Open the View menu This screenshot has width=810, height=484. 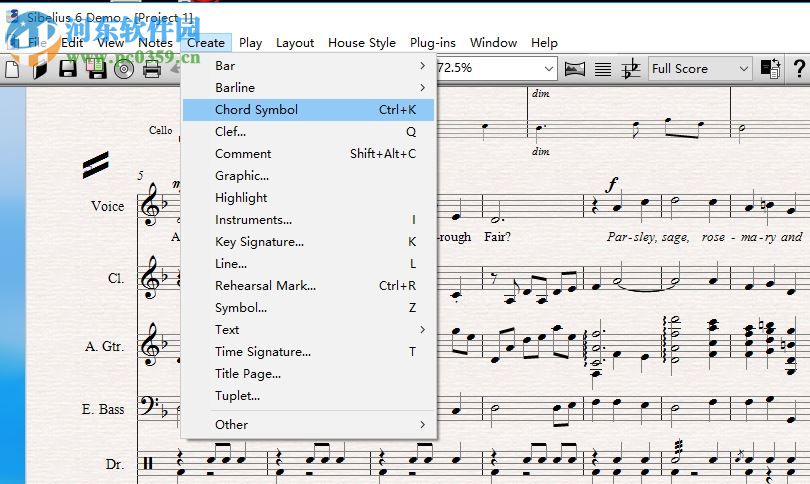111,42
